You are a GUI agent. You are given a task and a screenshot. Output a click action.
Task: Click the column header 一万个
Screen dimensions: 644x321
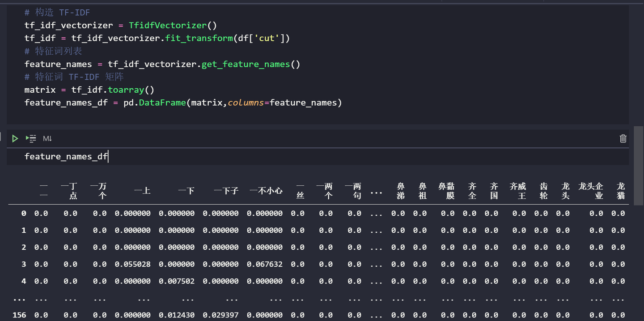98,191
